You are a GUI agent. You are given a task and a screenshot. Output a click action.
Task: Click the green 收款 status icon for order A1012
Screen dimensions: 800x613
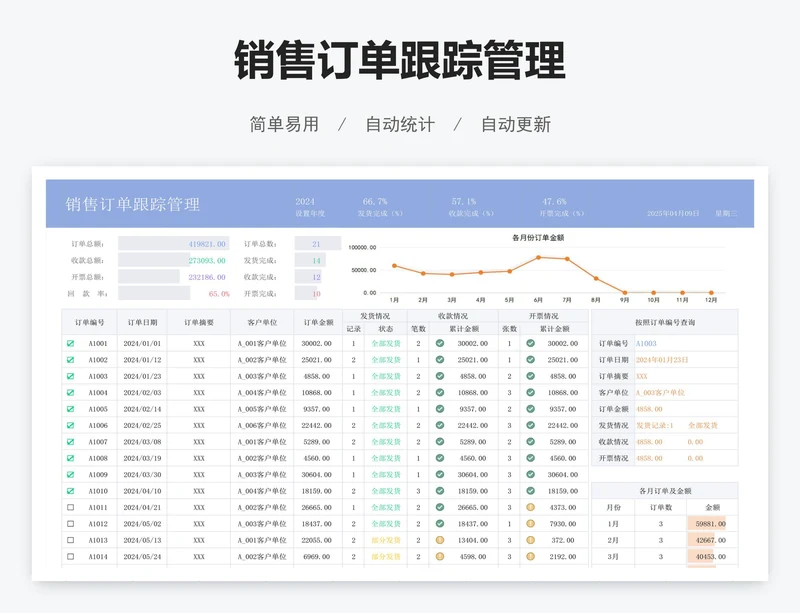pos(440,524)
